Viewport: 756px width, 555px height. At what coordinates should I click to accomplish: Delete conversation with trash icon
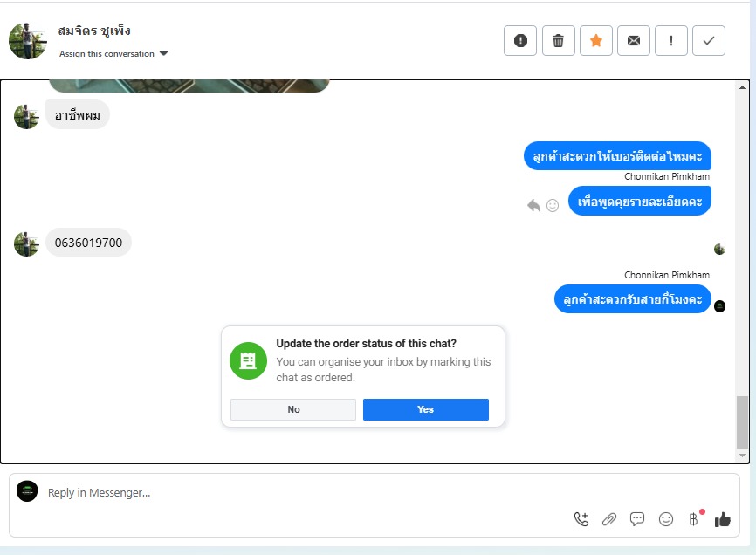559,40
